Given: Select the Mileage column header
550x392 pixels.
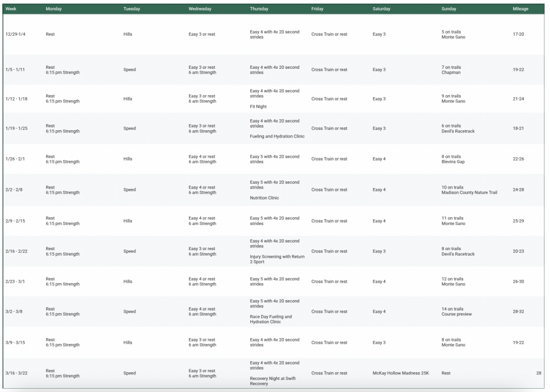Looking at the screenshot, I should click(520, 9).
